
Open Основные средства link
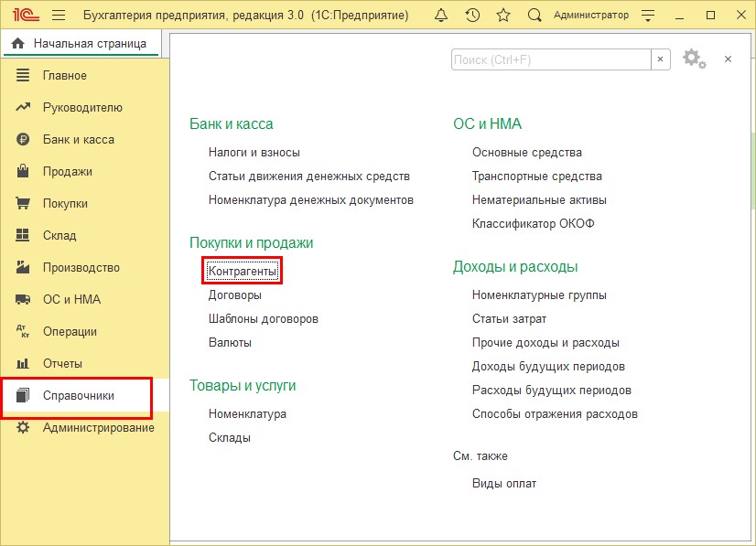coord(526,152)
